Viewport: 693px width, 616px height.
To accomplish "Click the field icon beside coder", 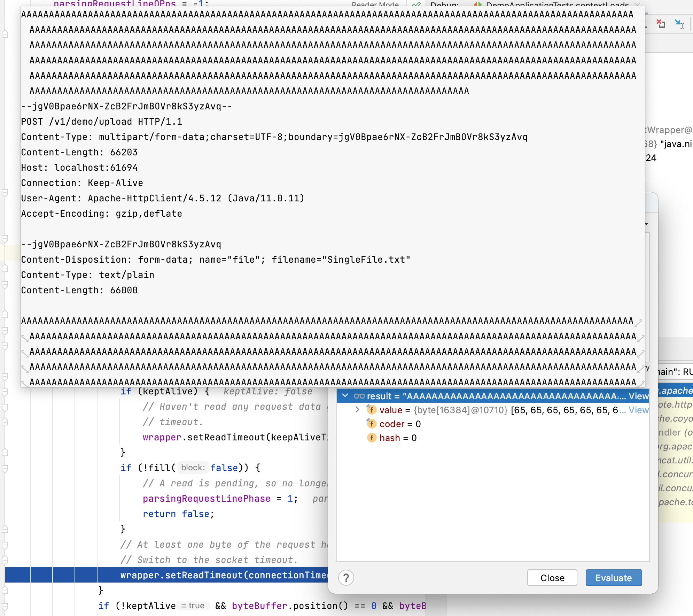I will click(x=372, y=424).
